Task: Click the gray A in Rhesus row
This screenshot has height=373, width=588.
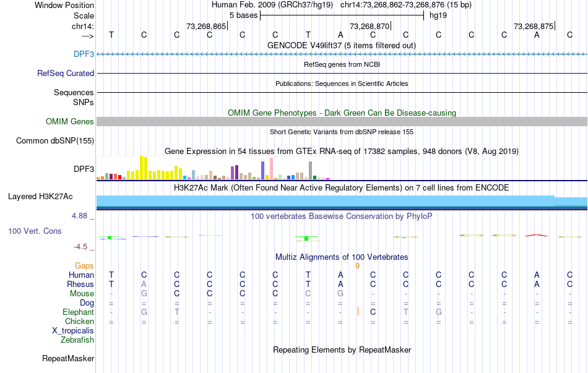Action: click(x=144, y=284)
